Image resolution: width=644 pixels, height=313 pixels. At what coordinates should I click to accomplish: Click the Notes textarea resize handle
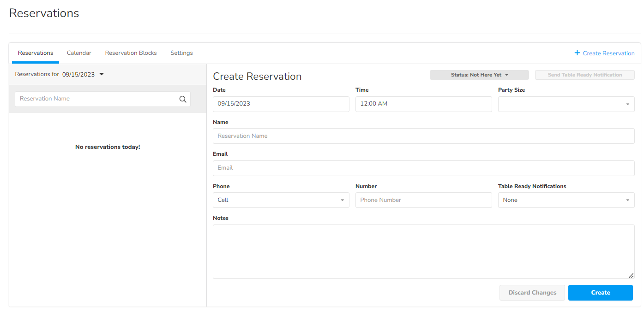[631, 275]
